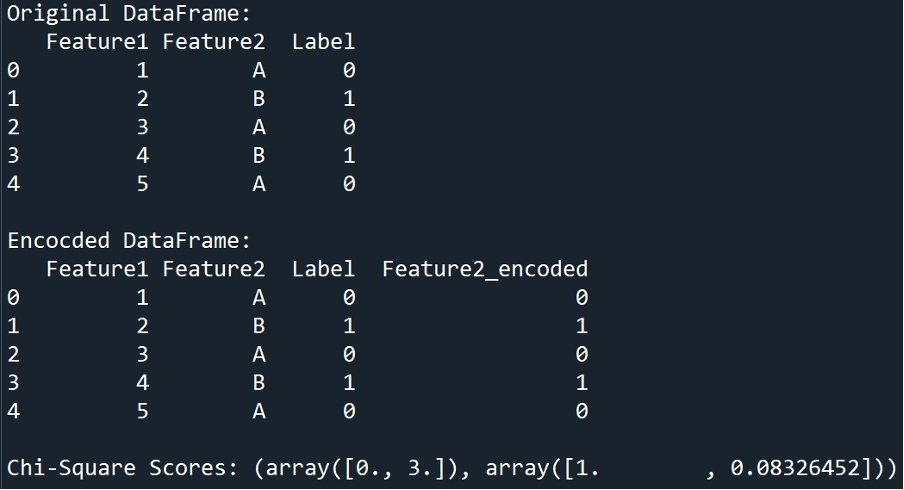
Task: Click Feature2 value B in Original row 3
Action: tap(258, 156)
